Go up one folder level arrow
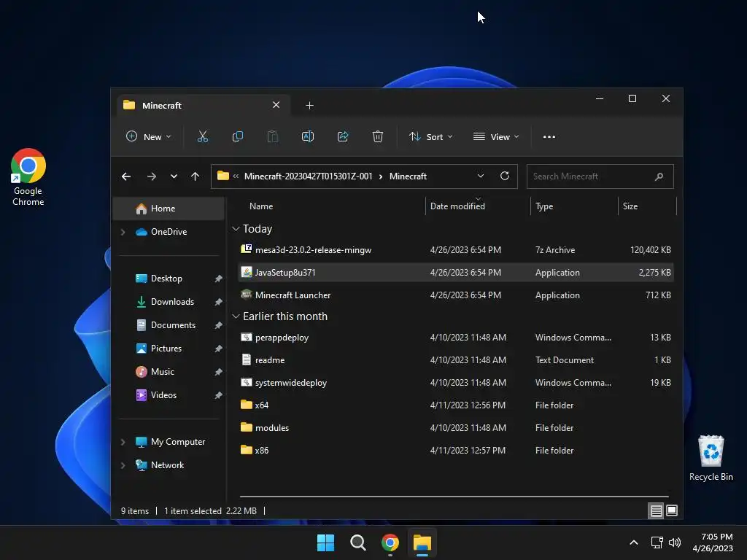 click(195, 176)
